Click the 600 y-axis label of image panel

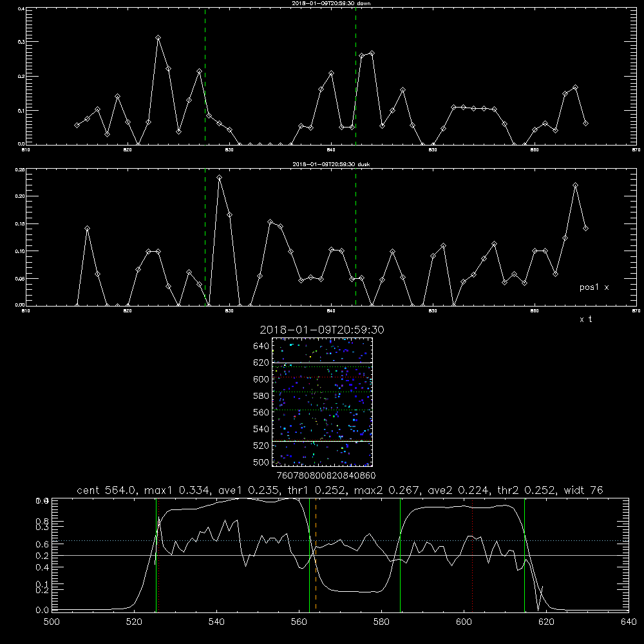pos(261,379)
